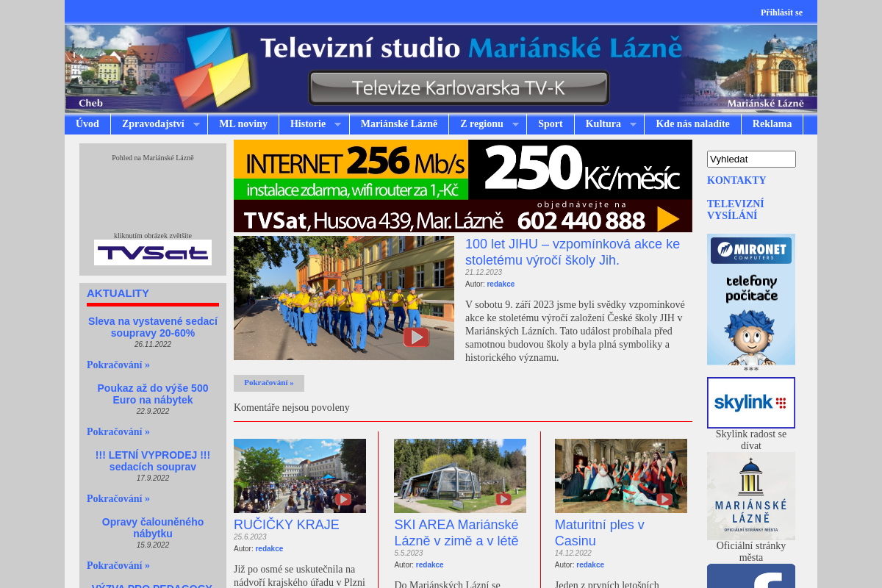Expand the Kultura menu arrow
The height and width of the screenshot is (588, 882).
click(x=633, y=125)
